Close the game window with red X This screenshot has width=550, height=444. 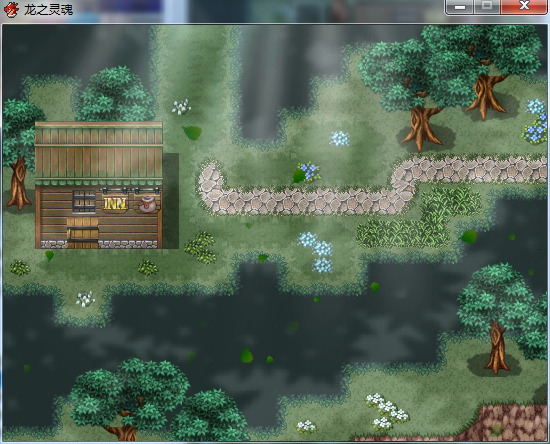pos(524,6)
